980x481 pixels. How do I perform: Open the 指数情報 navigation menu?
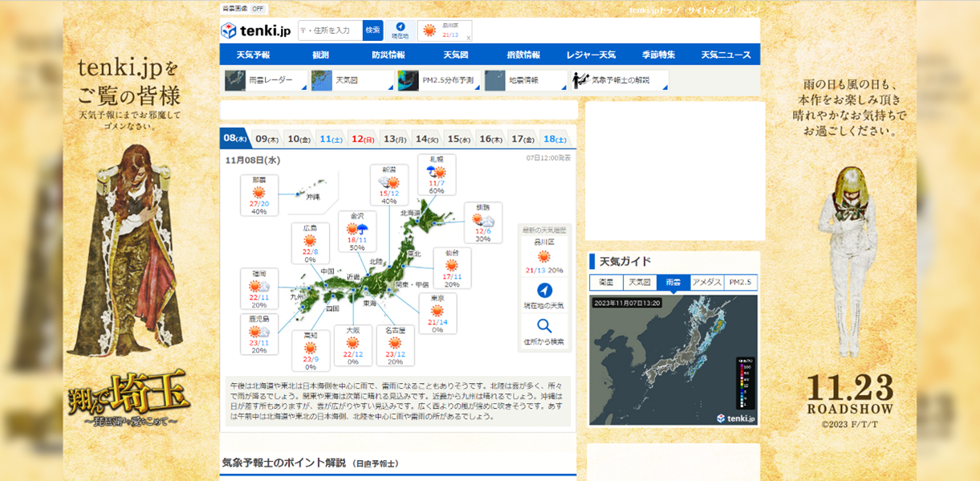523,55
